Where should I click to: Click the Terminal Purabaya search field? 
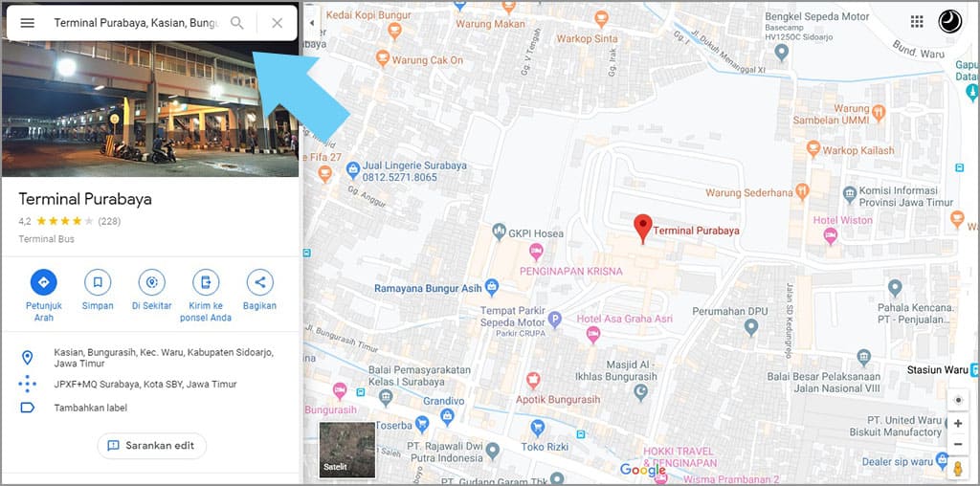tap(134, 23)
